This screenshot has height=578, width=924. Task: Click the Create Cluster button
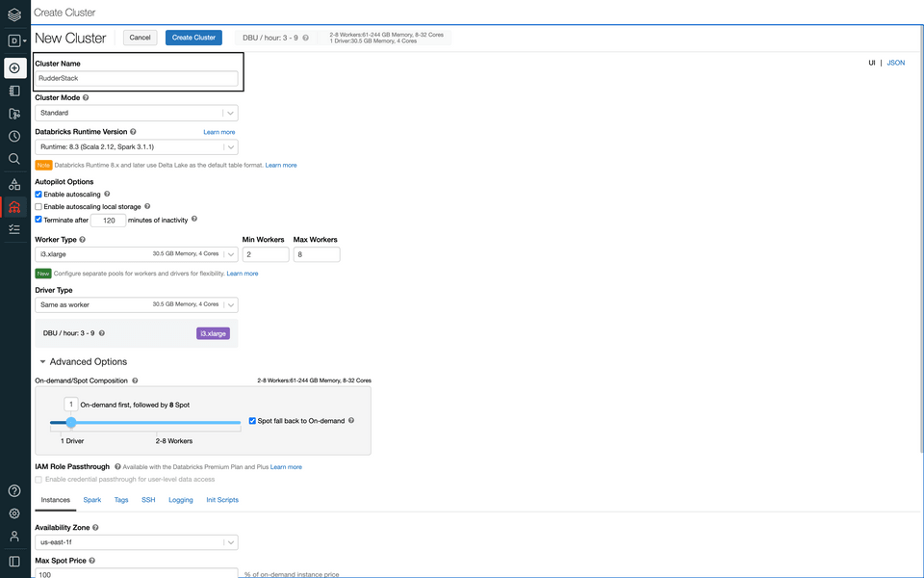pos(193,38)
